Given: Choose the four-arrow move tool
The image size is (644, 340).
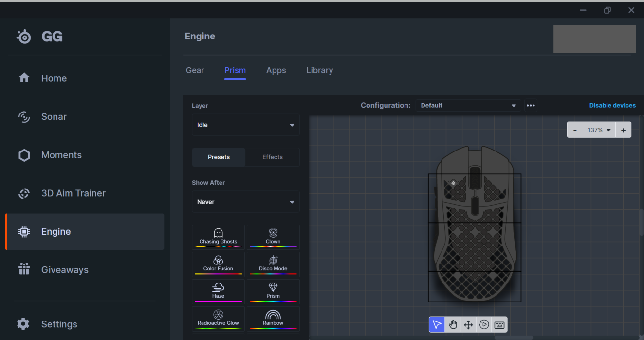Looking at the screenshot, I should tap(468, 325).
